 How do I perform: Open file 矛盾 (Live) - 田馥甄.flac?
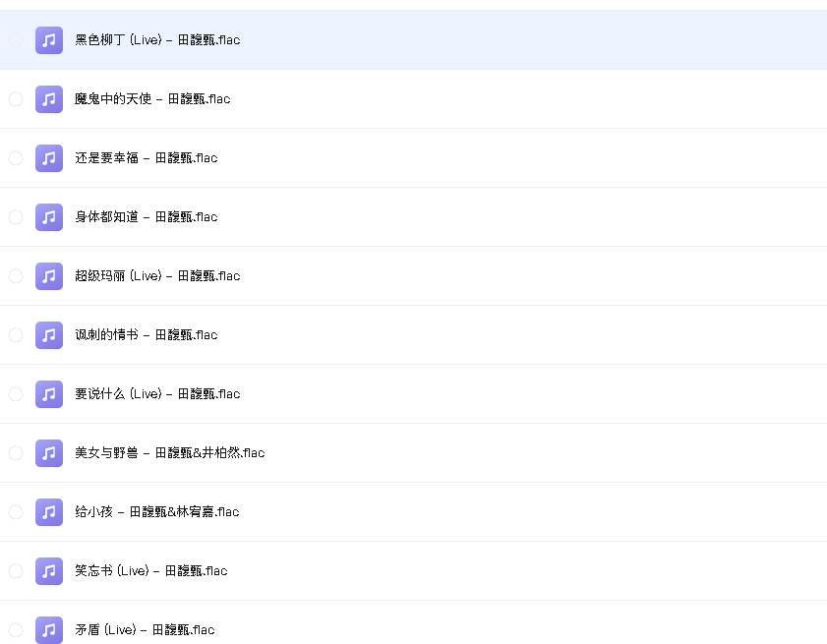pyautogui.click(x=145, y=630)
